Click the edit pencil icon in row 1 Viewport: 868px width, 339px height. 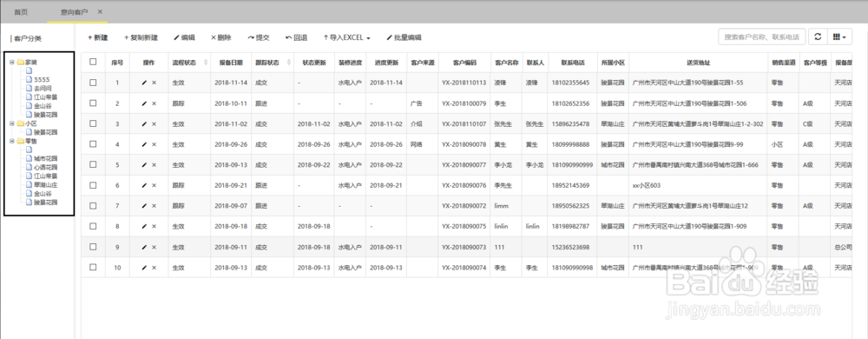click(x=144, y=83)
